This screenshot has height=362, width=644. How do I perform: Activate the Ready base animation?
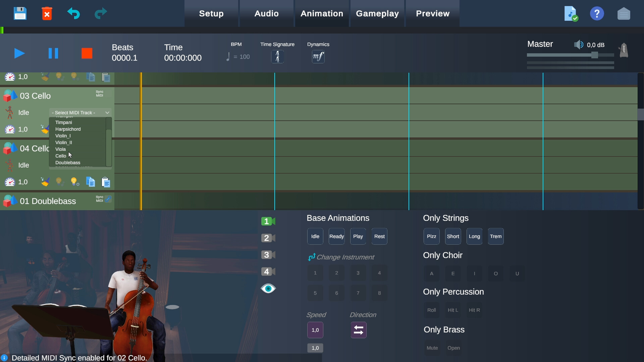coord(336,236)
